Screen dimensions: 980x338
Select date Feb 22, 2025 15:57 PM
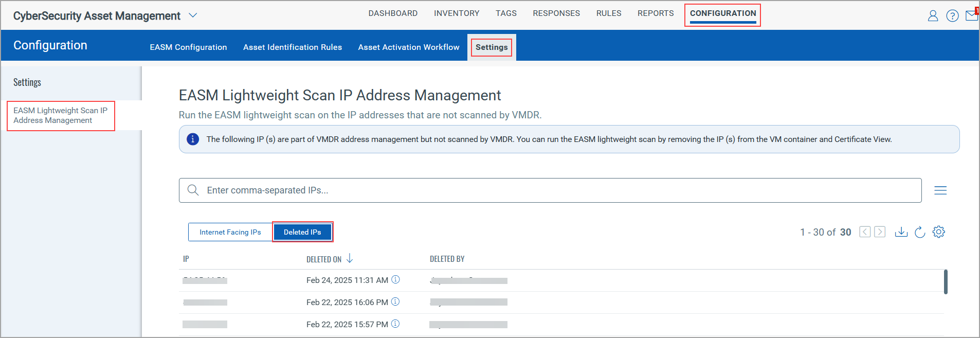347,324
